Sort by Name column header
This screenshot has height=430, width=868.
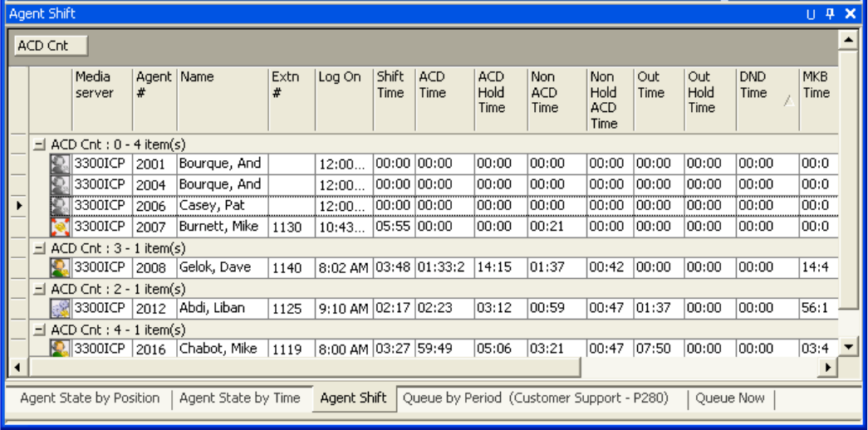pyautogui.click(x=223, y=100)
